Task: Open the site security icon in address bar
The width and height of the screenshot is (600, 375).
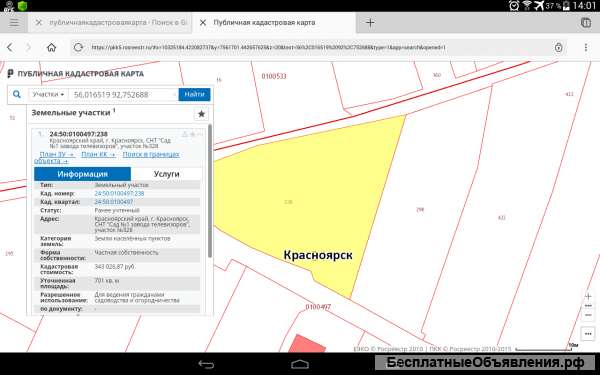Action: click(x=558, y=47)
